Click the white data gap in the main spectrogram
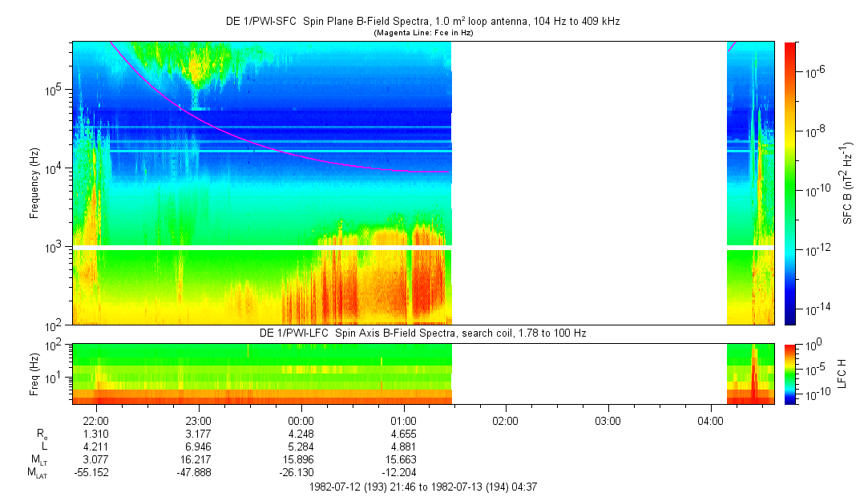The image size is (868, 497). 589,184
